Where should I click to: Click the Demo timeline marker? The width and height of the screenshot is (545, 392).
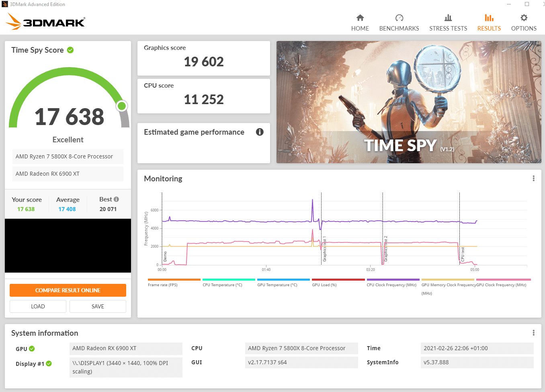(165, 257)
